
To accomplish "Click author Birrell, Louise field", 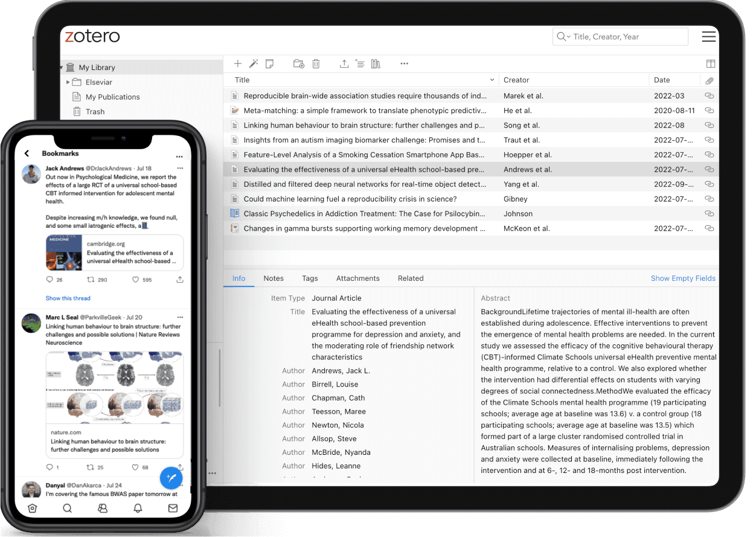I will point(335,384).
